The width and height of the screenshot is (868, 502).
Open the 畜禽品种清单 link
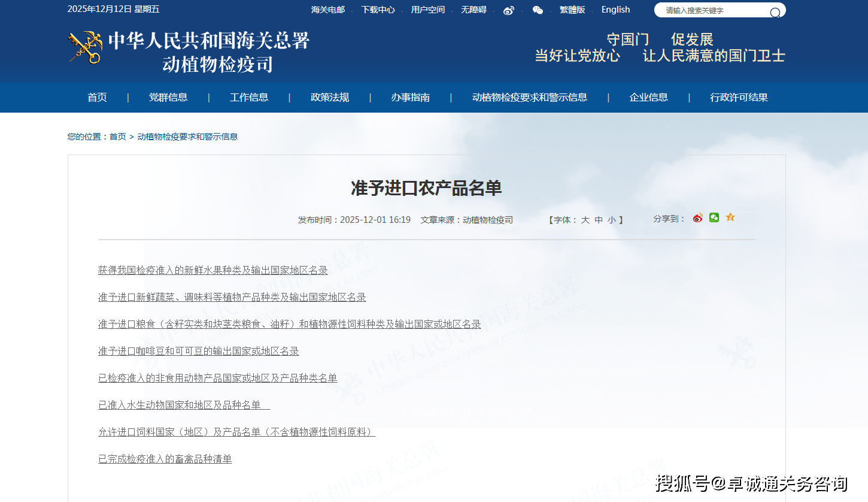tap(165, 459)
